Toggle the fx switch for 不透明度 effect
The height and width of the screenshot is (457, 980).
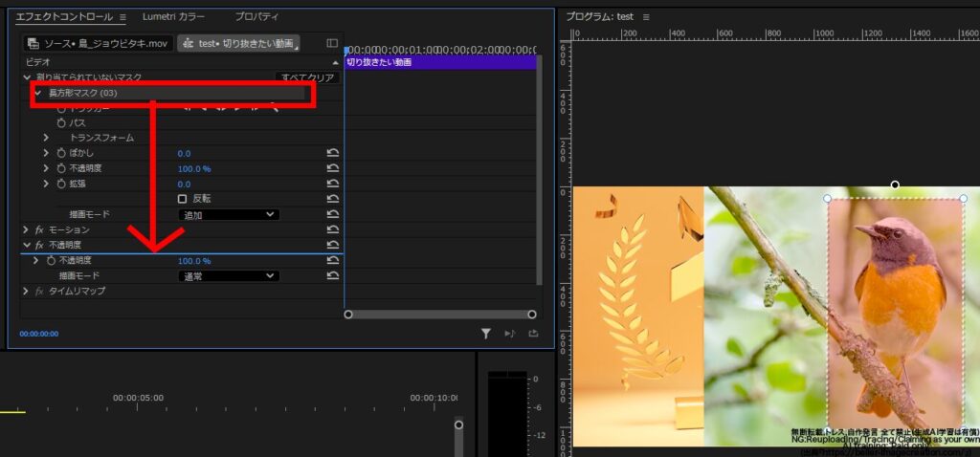coord(39,246)
